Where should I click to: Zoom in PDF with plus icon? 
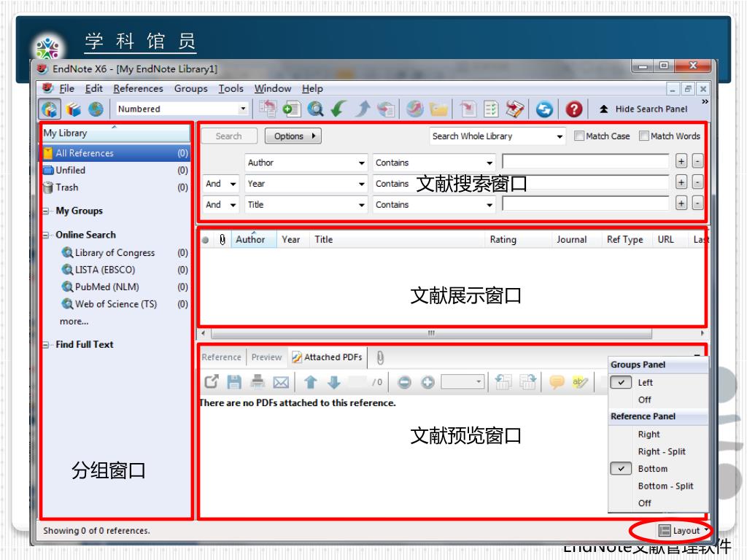click(427, 382)
